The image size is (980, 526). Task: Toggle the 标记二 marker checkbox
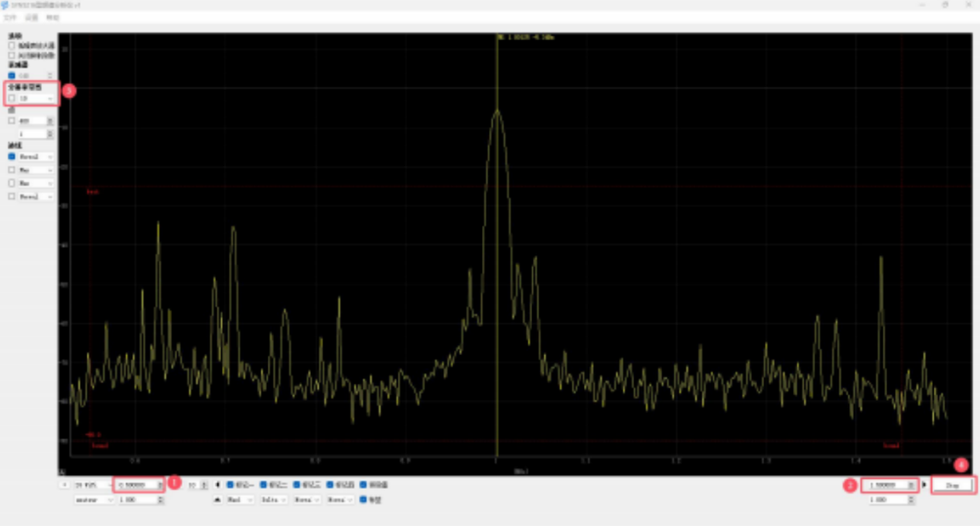tap(264, 485)
